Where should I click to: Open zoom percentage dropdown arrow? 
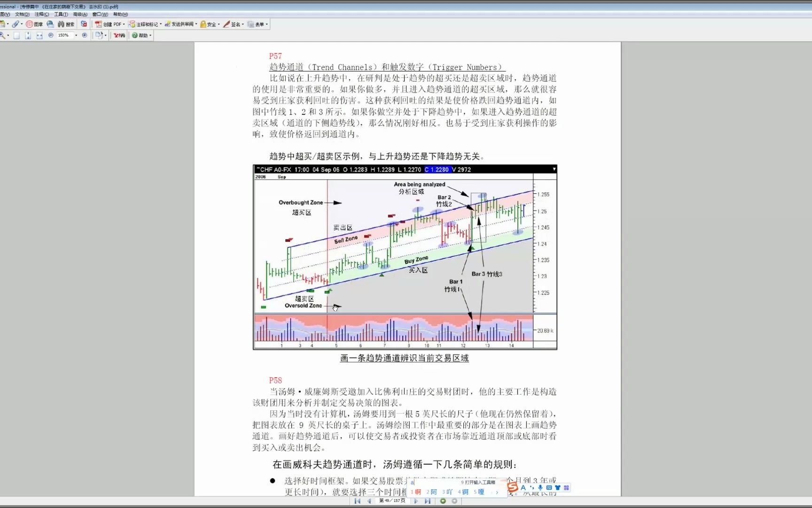tap(76, 35)
